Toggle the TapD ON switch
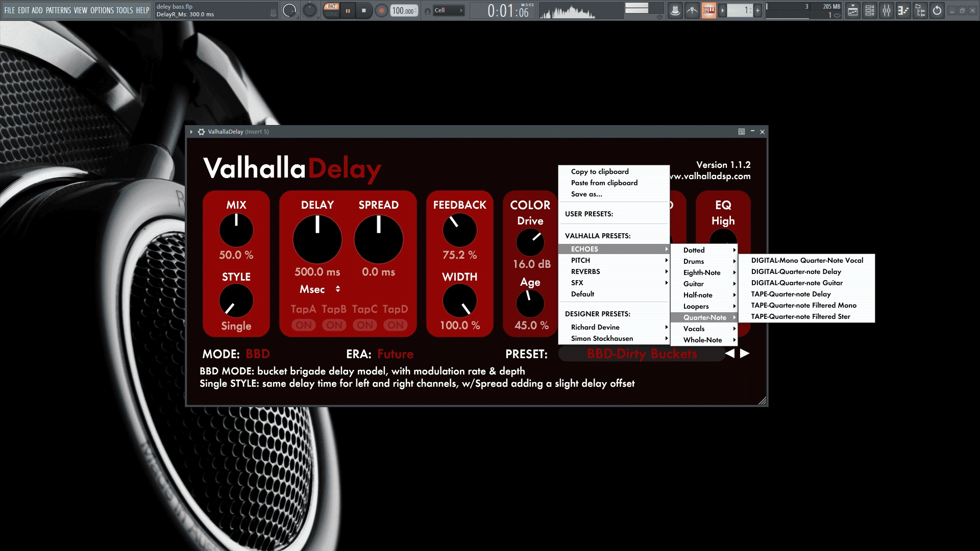 click(x=396, y=325)
